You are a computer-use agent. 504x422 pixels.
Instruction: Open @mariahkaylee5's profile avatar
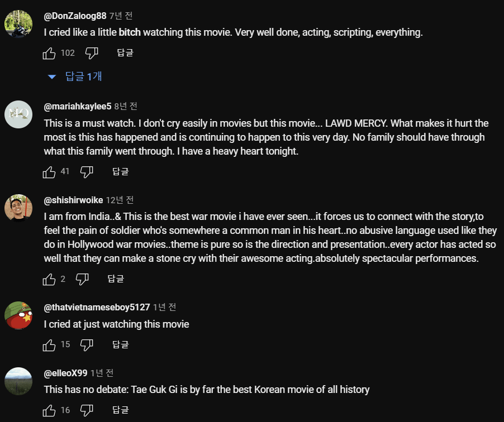coord(18,114)
